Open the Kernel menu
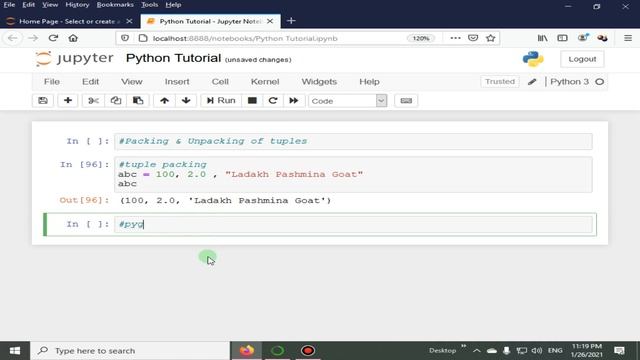Image resolution: width=640 pixels, height=360 pixels. pyautogui.click(x=265, y=82)
